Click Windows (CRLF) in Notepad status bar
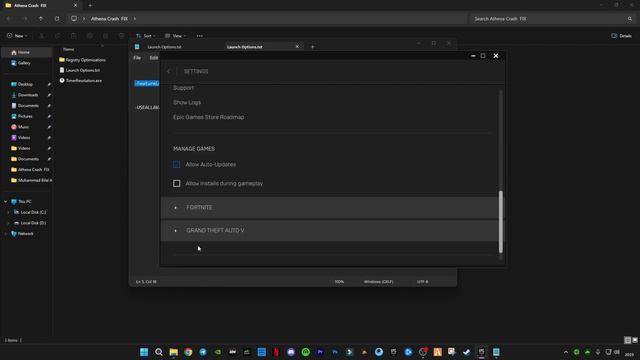 point(378,282)
